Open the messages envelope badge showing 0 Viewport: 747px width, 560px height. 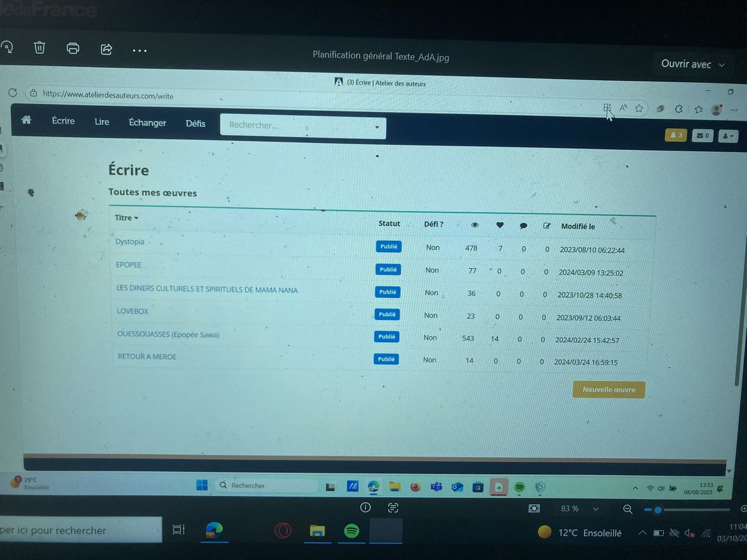click(703, 135)
